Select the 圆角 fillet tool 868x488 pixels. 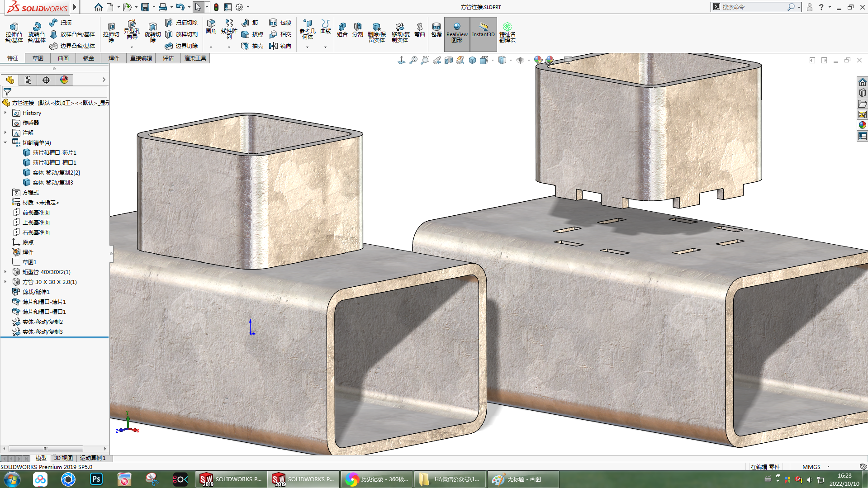click(211, 27)
